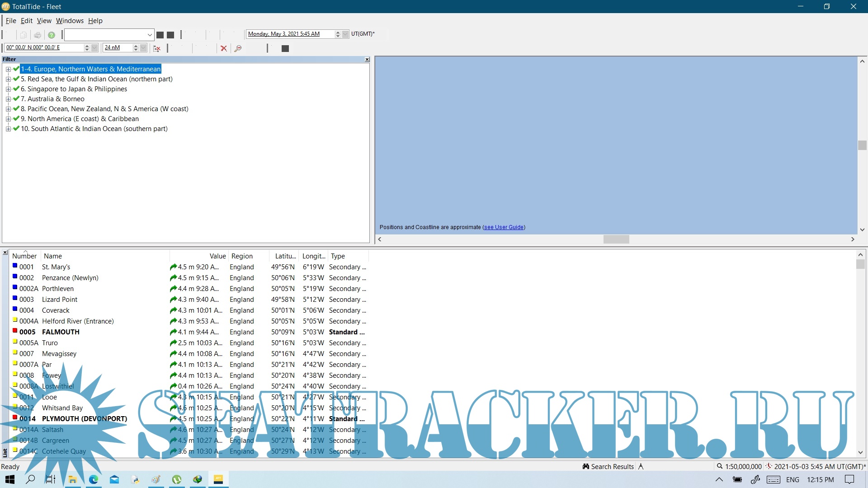
Task: Toggle the Singapore to Japan & Philippines checkmark
Action: click(16, 89)
